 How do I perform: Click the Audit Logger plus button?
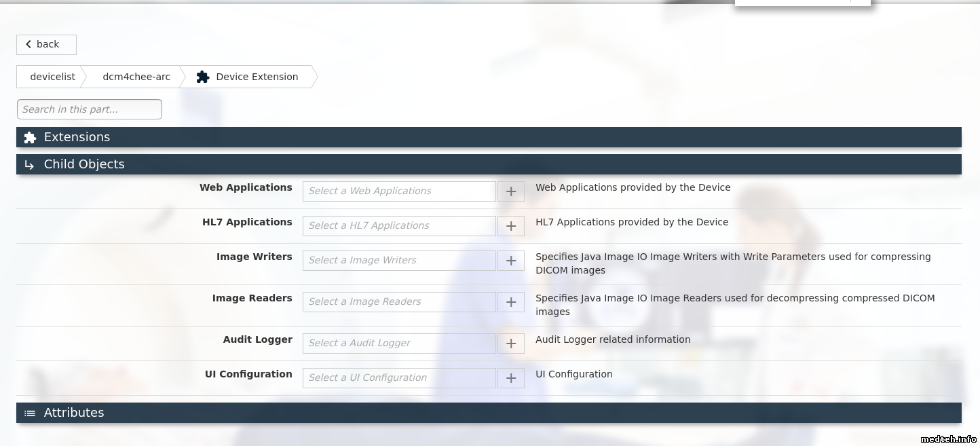point(511,343)
